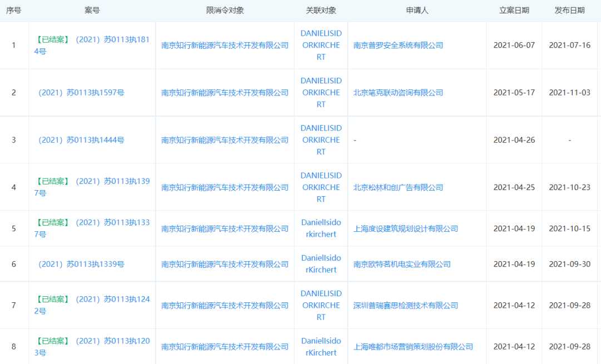Open DANIELISIDORKIRCHERT related person in row 4
Screen dimensions: 601x364
pyautogui.click(x=321, y=187)
